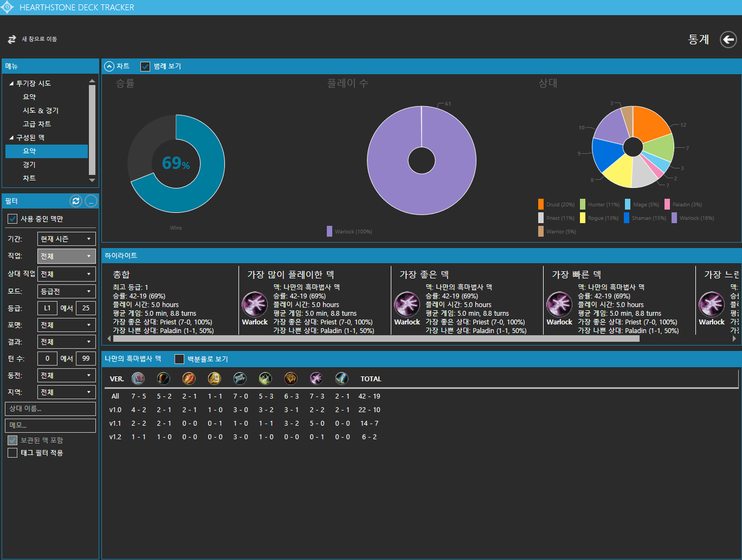Click the Hearthstone Deck Tracker logo icon

(x=7, y=7)
